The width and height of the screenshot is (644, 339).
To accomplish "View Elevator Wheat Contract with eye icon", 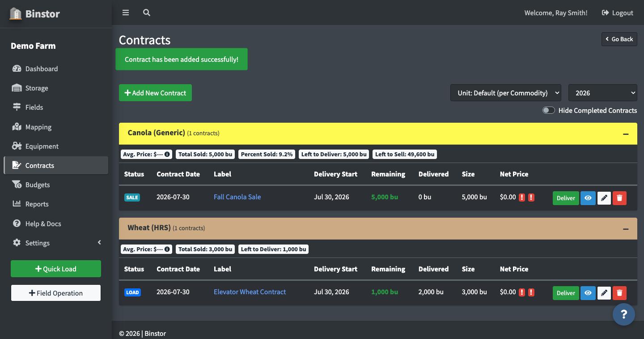I will (588, 293).
